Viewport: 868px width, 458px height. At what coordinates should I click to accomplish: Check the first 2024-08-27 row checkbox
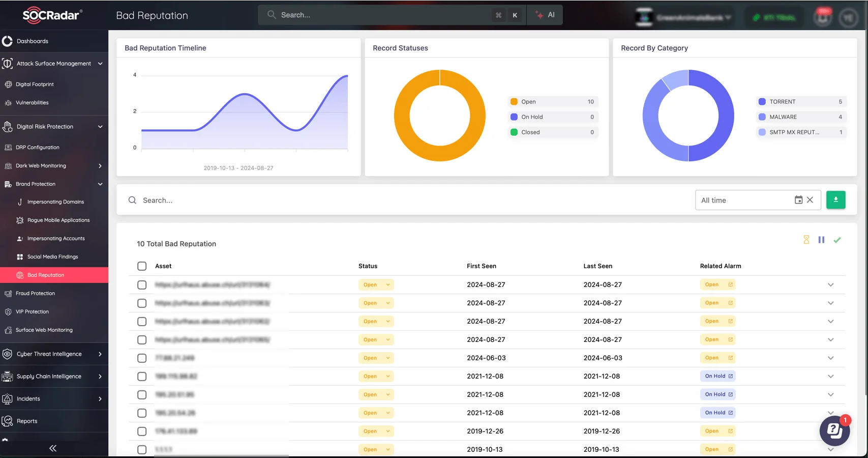tap(142, 285)
